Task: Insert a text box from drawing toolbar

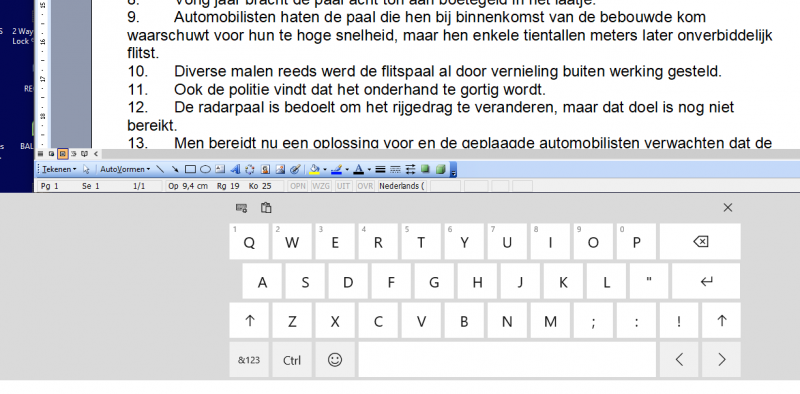Action: coord(220,169)
